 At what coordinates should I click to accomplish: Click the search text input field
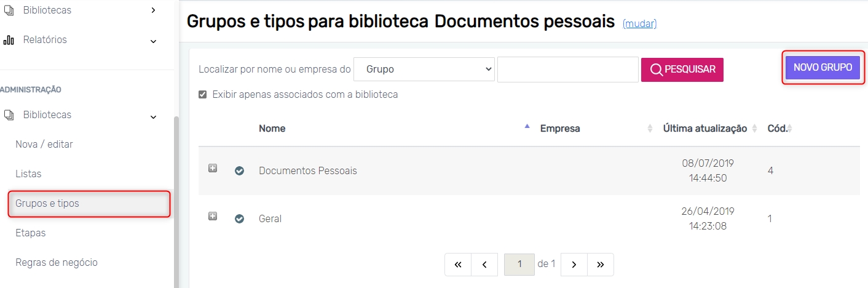click(x=567, y=70)
